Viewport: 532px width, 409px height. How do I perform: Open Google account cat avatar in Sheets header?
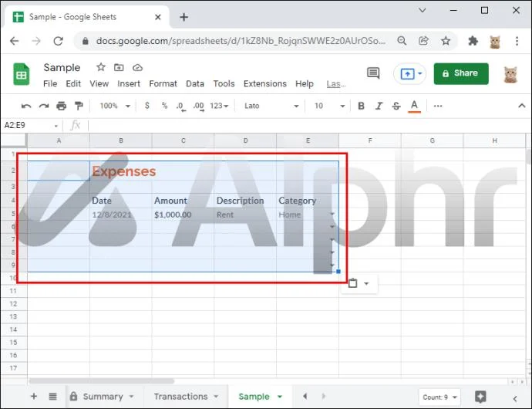pos(510,74)
